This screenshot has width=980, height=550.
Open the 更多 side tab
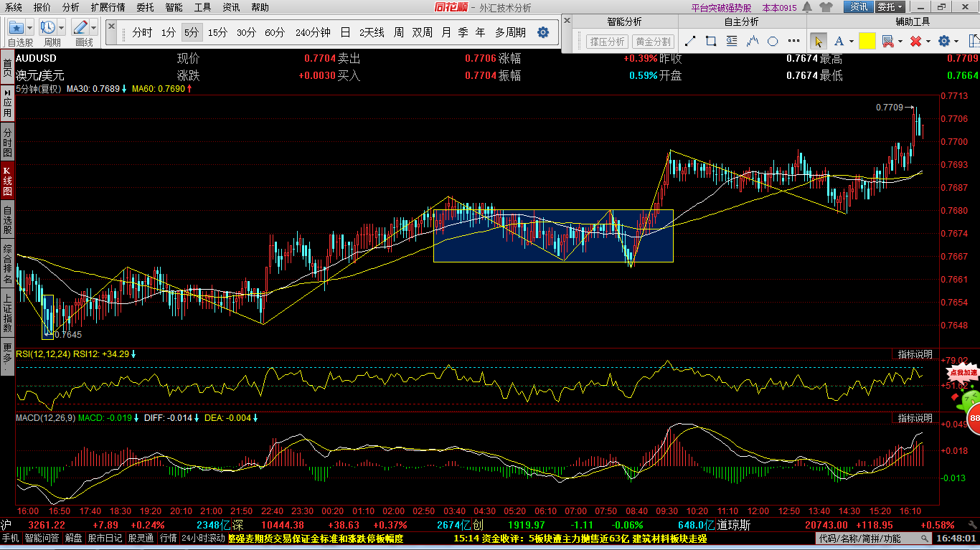point(7,355)
